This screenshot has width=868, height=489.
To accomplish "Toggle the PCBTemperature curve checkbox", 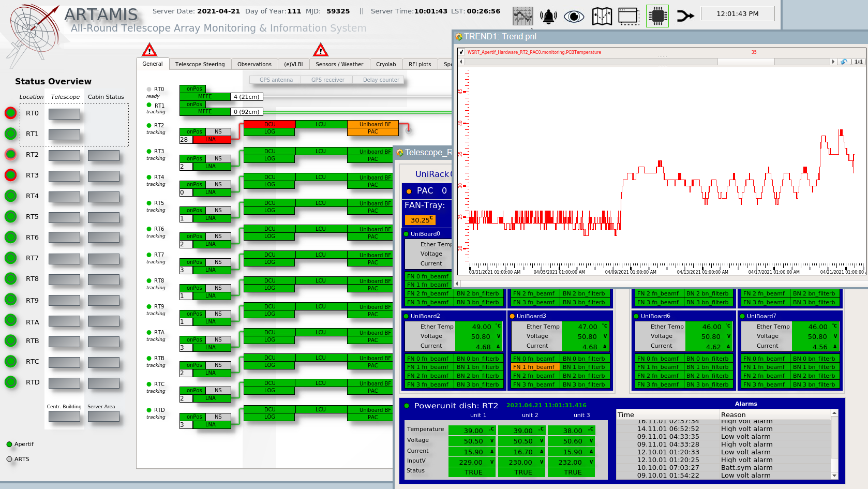I will [x=461, y=52].
